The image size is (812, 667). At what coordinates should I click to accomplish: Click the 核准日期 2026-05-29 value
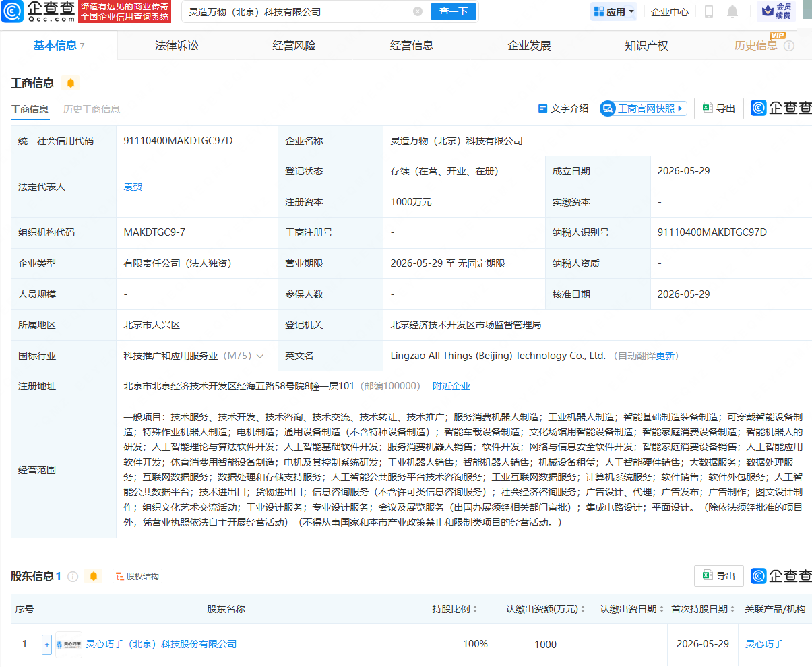(684, 294)
